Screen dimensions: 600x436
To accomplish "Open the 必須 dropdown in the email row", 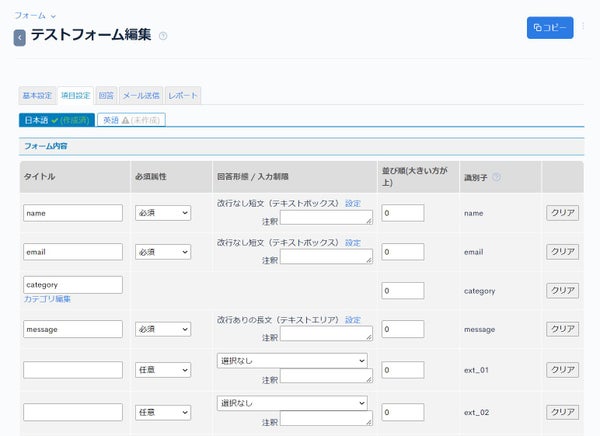I will pos(163,252).
